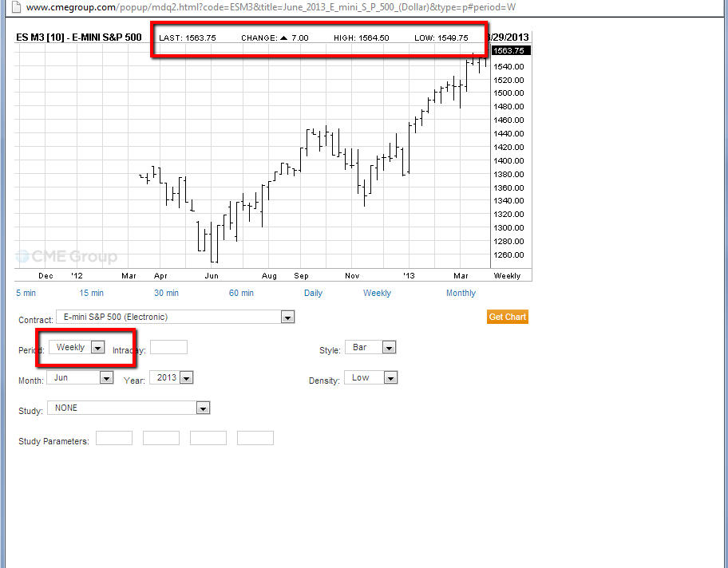
Task: Click the orange Get Chart button
Action: pyautogui.click(x=508, y=317)
